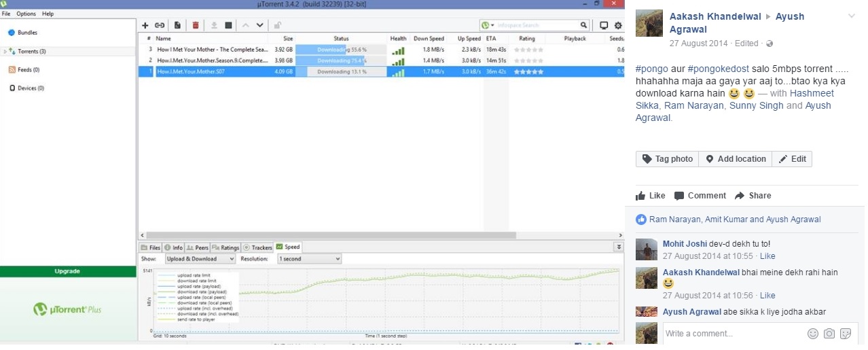This screenshot has height=350, width=868.
Task: Collapse the detail pane with double-chevron button
Action: click(618, 247)
